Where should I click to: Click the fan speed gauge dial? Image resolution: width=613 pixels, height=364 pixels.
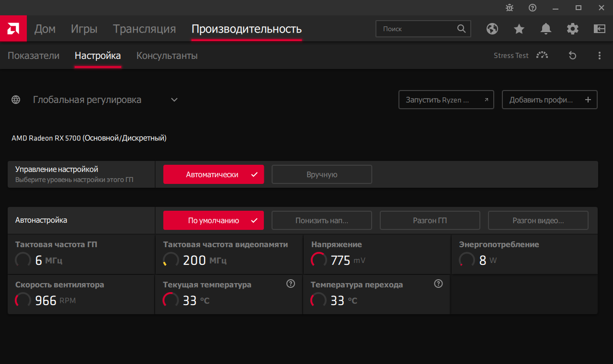(x=23, y=300)
